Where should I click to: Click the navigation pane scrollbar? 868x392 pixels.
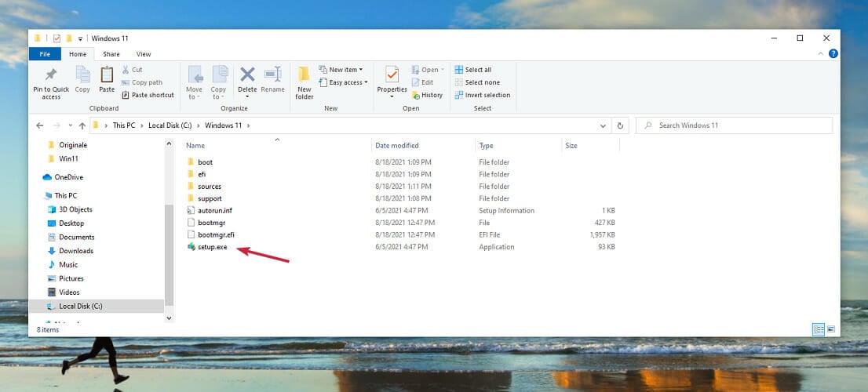170,255
